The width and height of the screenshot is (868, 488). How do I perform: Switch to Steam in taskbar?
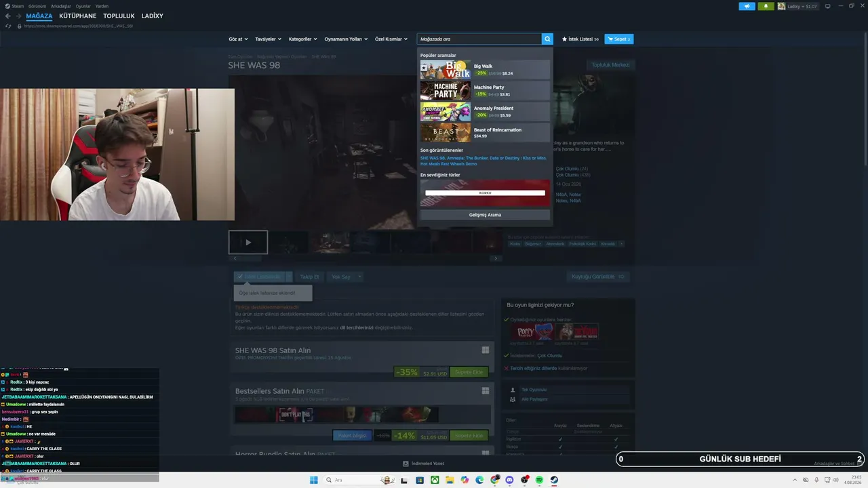click(x=554, y=480)
